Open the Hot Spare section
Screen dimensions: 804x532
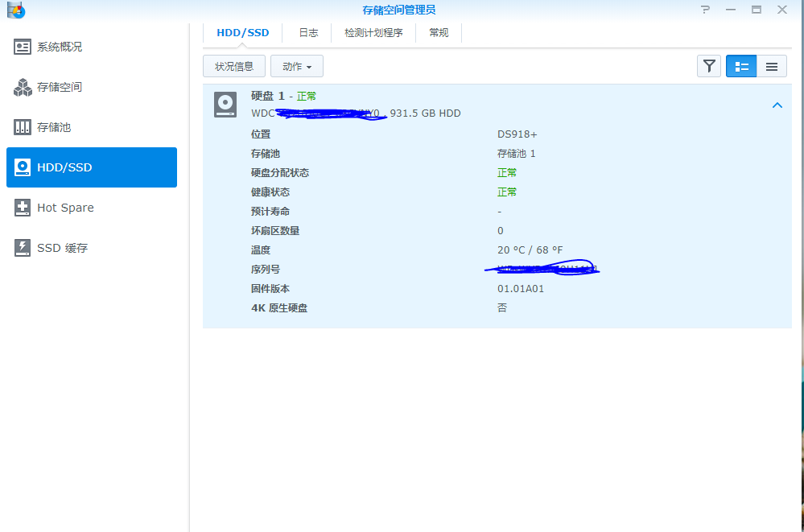coord(64,208)
